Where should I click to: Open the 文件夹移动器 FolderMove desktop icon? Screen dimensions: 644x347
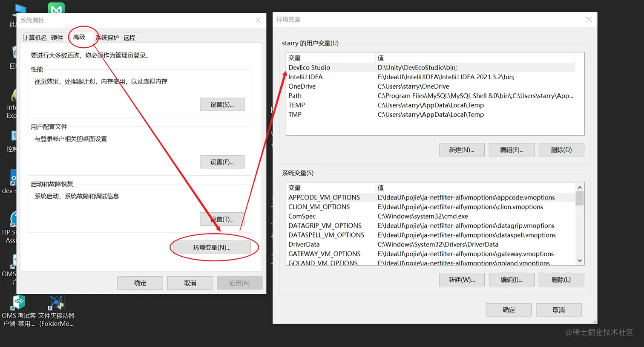click(56, 311)
